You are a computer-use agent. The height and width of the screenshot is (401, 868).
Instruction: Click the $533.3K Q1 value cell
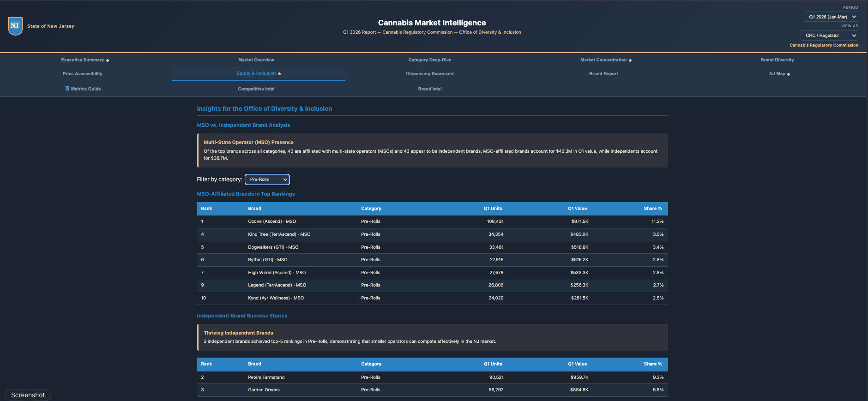pyautogui.click(x=579, y=273)
